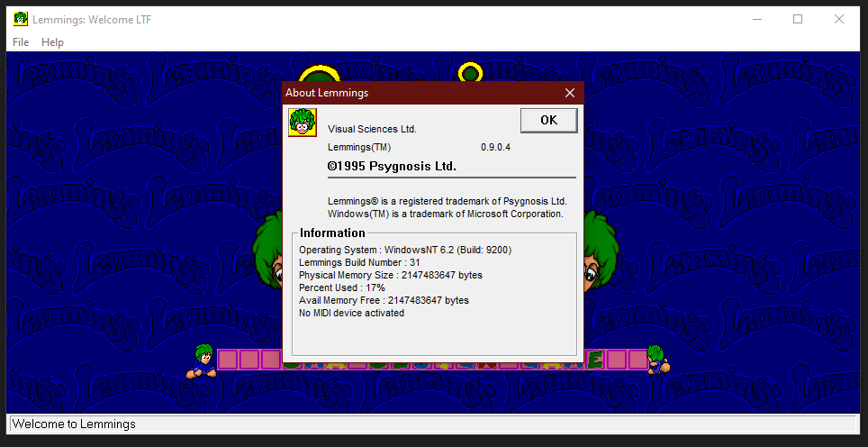
Task: Click the Operating System WindowsNT 6.2 line
Action: tap(405, 250)
